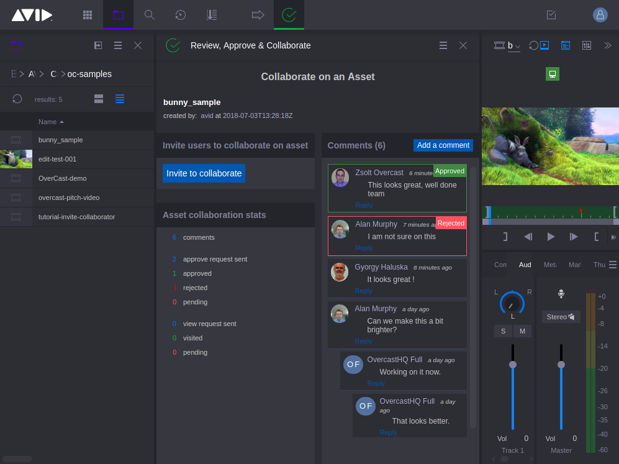Reply to 'That looks better.' comment
The height and width of the screenshot is (464, 619).
pos(388,432)
